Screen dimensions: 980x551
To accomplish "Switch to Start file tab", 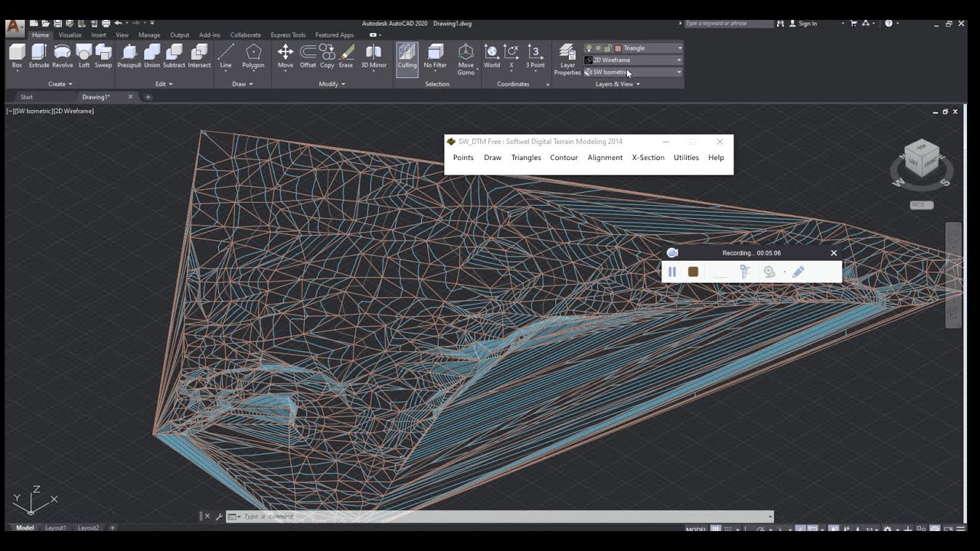I will point(27,97).
